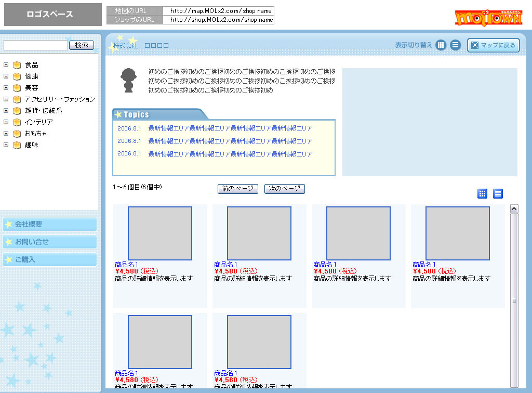Image resolution: width=532 pixels, height=393 pixels.
Task: Open the 会社概要 menu item
Action: [x=49, y=224]
